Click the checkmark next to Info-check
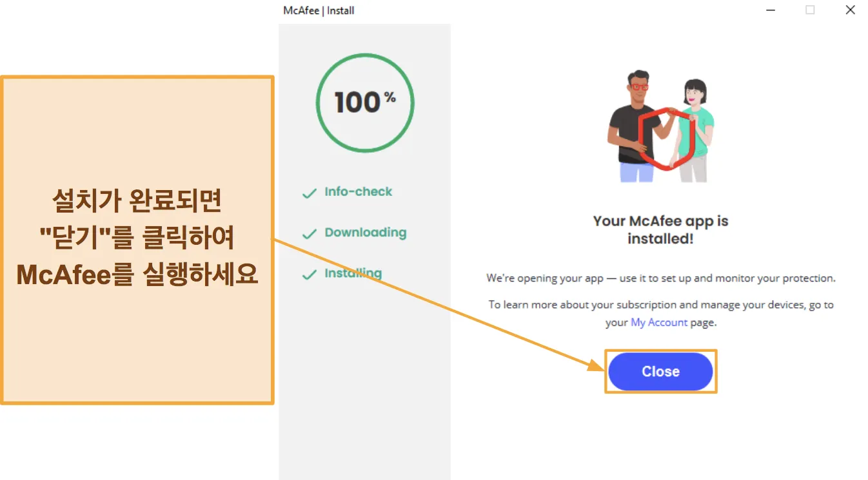Viewport: 868px width, 480px height. (x=310, y=193)
